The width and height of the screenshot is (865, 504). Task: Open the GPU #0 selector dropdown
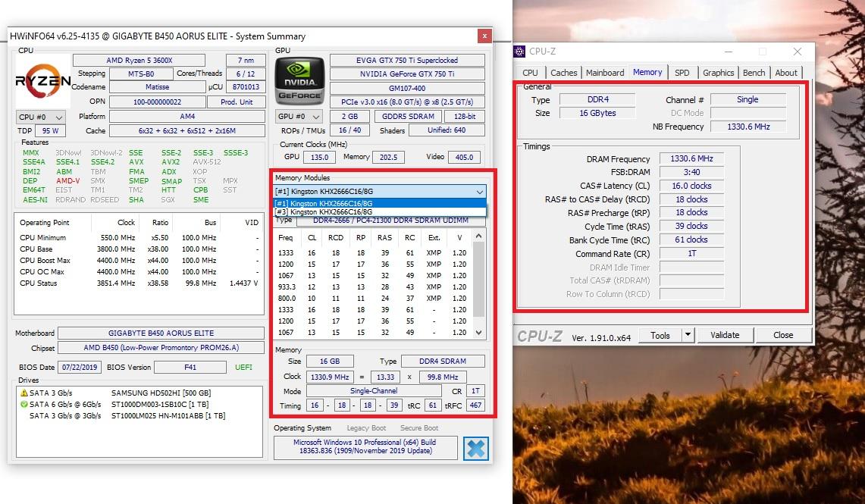click(299, 117)
